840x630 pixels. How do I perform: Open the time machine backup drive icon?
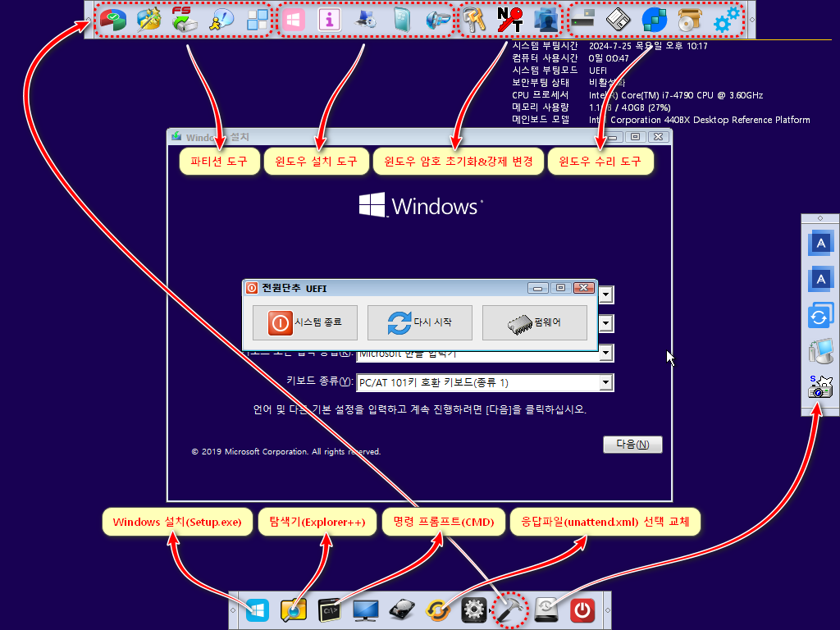[546, 610]
